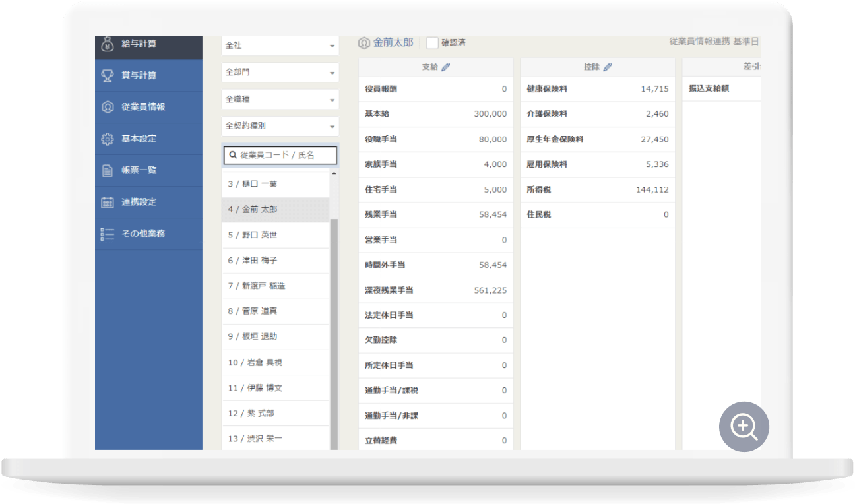Click the 欠勤控除 row label

[x=381, y=340]
